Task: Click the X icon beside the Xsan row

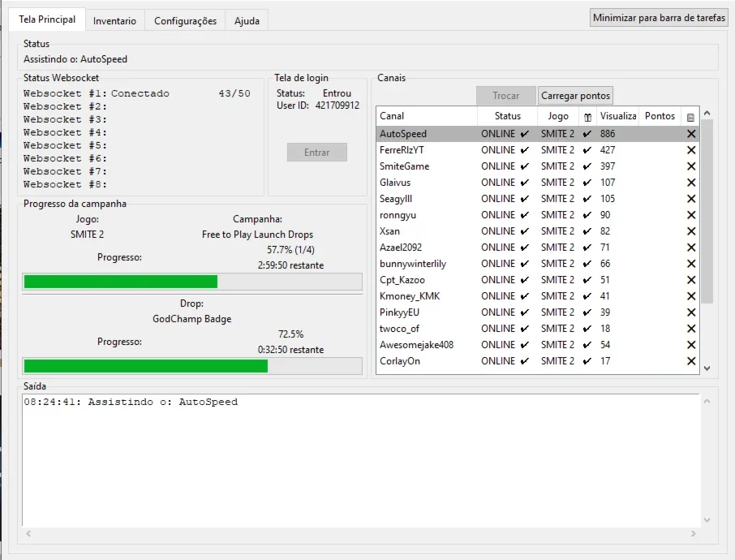Action: point(691,231)
